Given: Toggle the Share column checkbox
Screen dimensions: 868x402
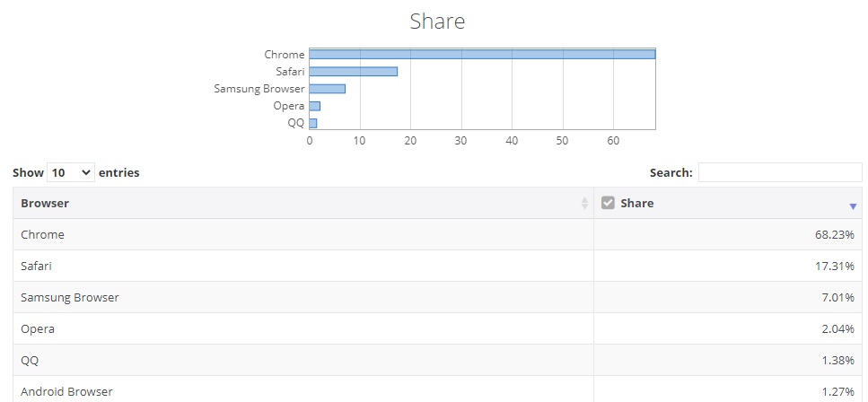Looking at the screenshot, I should click(608, 203).
